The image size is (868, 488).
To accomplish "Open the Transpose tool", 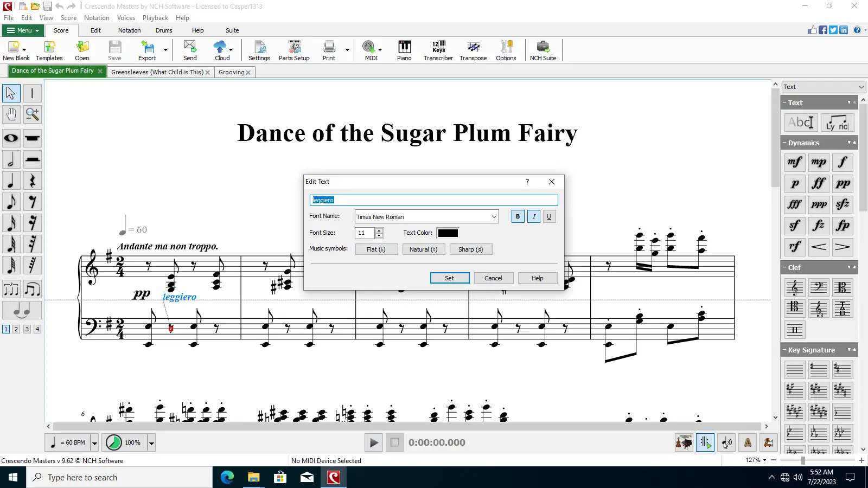I will coord(473,50).
